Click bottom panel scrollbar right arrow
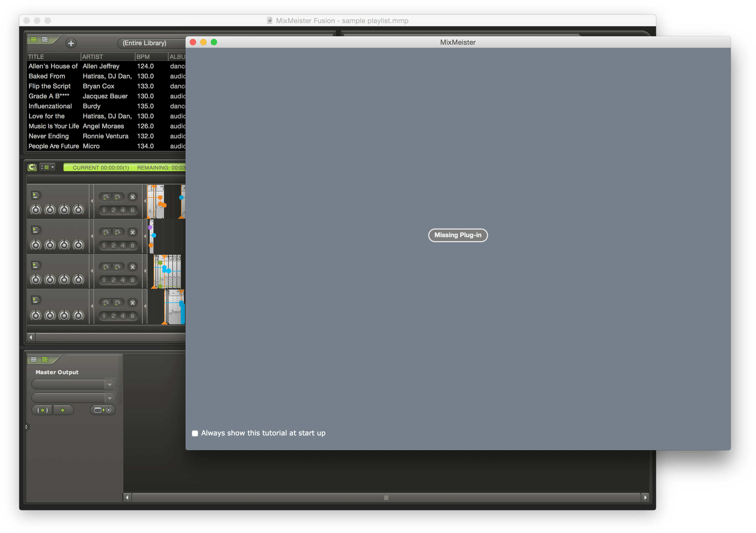The image size is (756, 533). click(645, 498)
